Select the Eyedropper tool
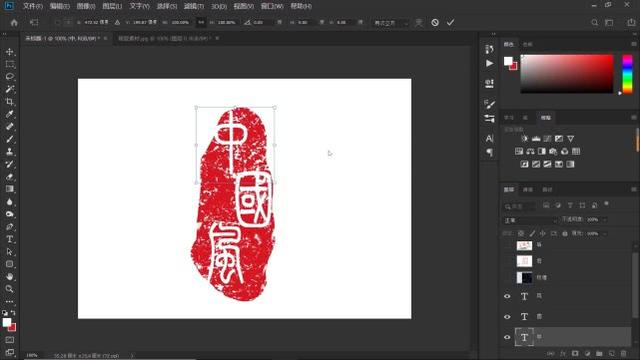Screen dimensions: 640x360 tap(10, 114)
